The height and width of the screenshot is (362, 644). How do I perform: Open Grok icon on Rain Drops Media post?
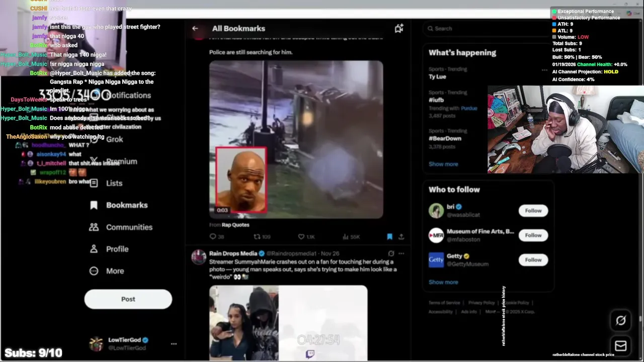pyautogui.click(x=391, y=253)
